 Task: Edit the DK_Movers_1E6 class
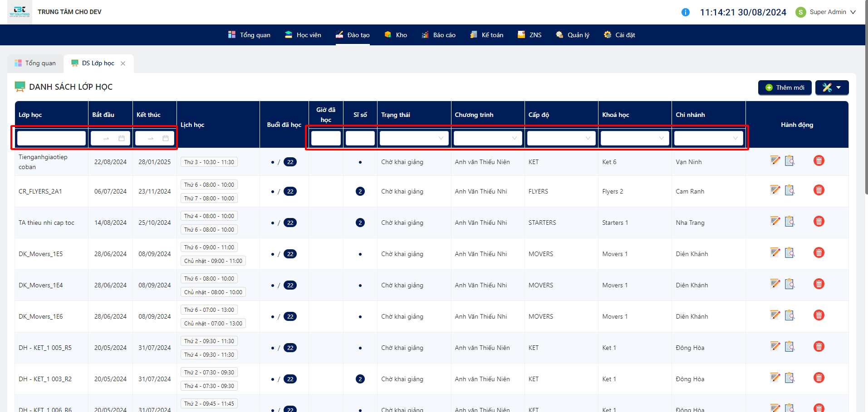coord(775,315)
